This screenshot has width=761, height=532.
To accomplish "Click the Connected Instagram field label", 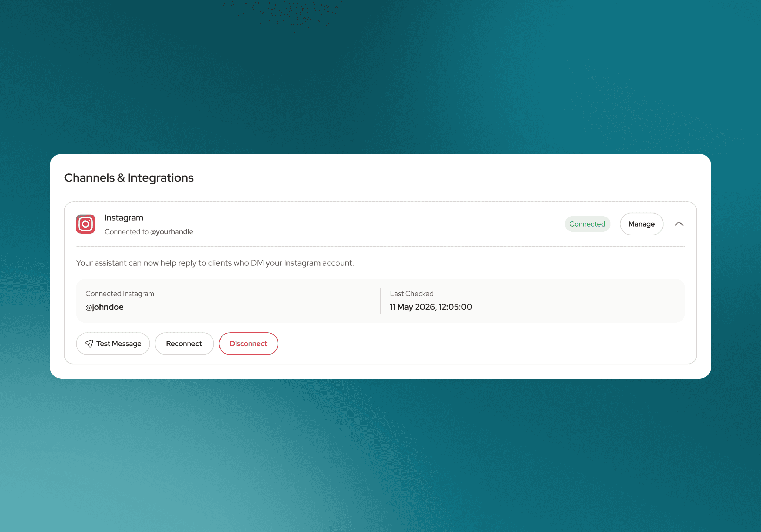I will (x=120, y=293).
